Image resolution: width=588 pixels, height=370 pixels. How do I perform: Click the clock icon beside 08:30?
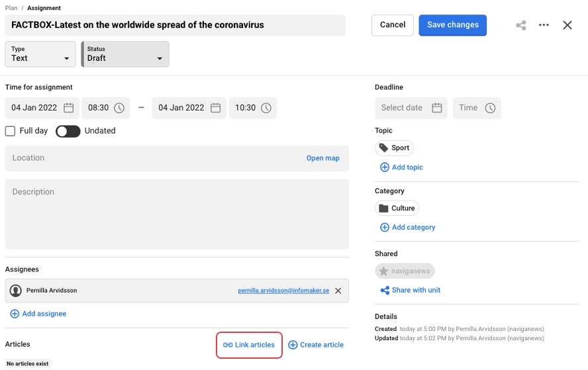(119, 108)
